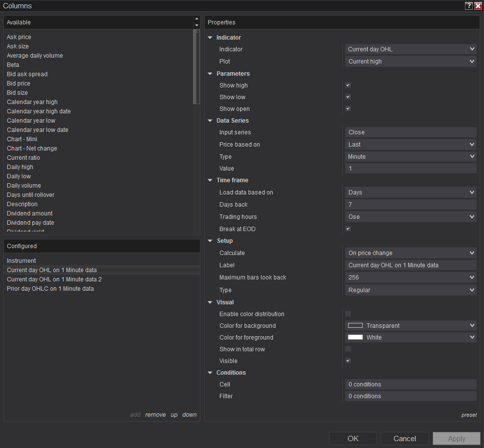Screen dimensions: 484x448
Task: Click the Cancel button
Action: coord(405,438)
